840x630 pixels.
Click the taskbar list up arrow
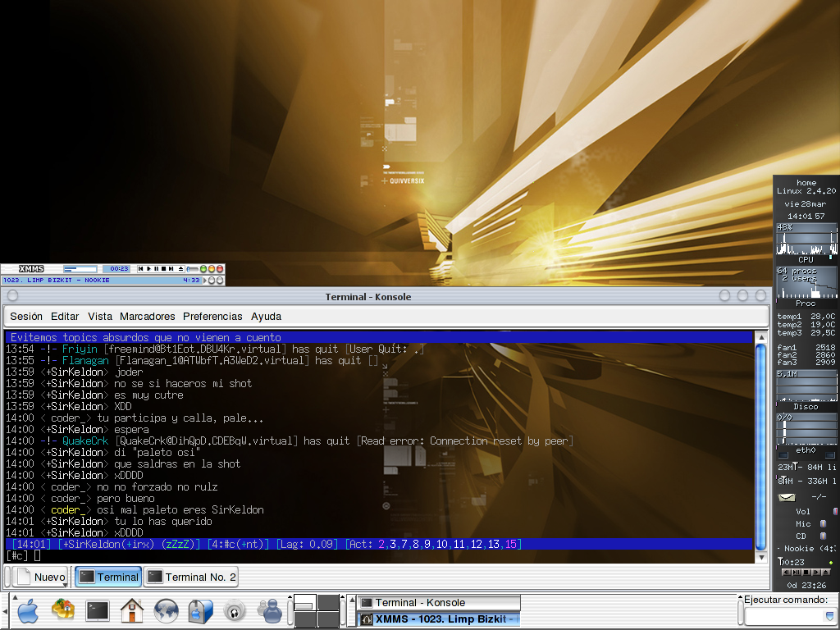click(352, 600)
